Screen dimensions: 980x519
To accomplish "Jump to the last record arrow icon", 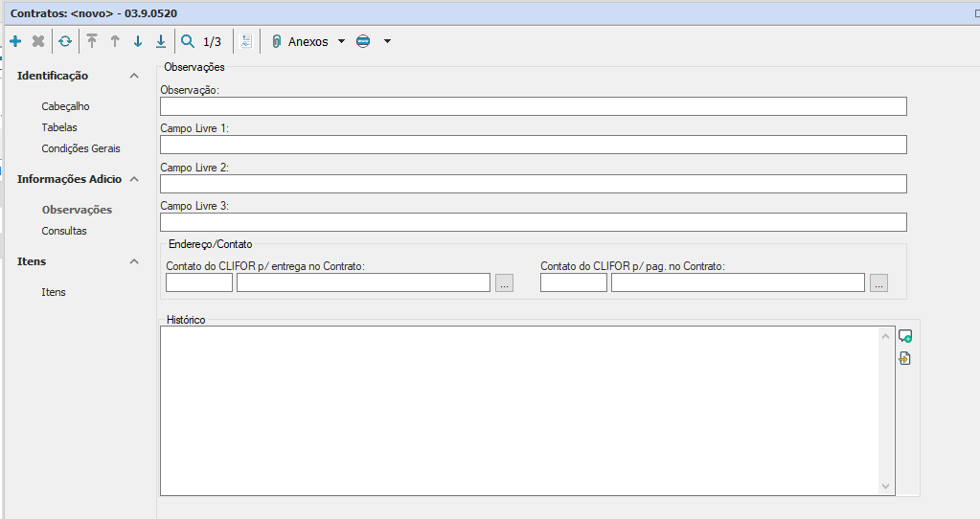I will click(161, 41).
